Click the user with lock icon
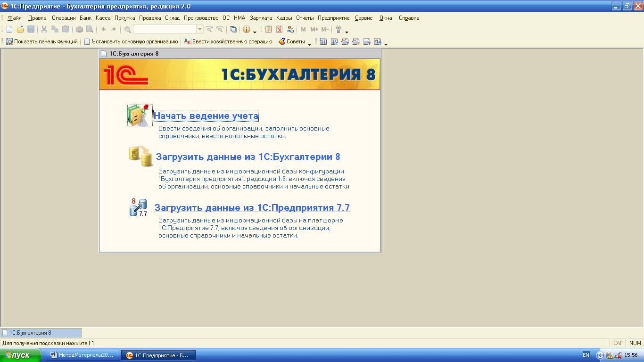 point(290,29)
